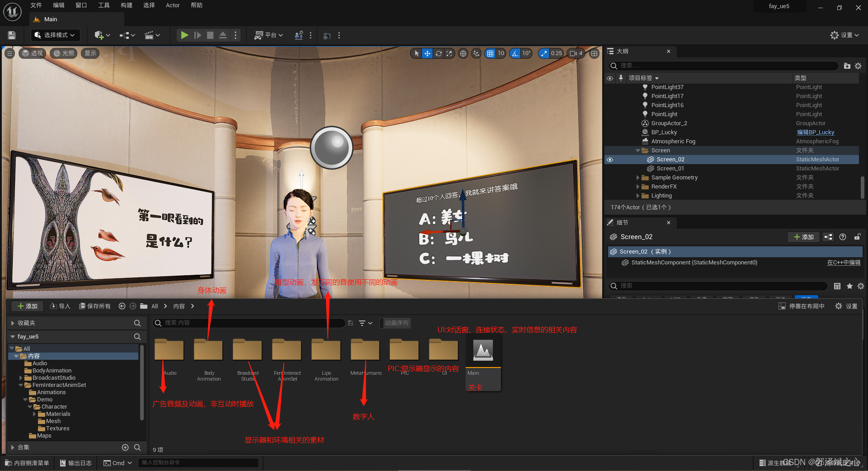
Task: Switch to the Main level tab
Action: tap(50, 19)
